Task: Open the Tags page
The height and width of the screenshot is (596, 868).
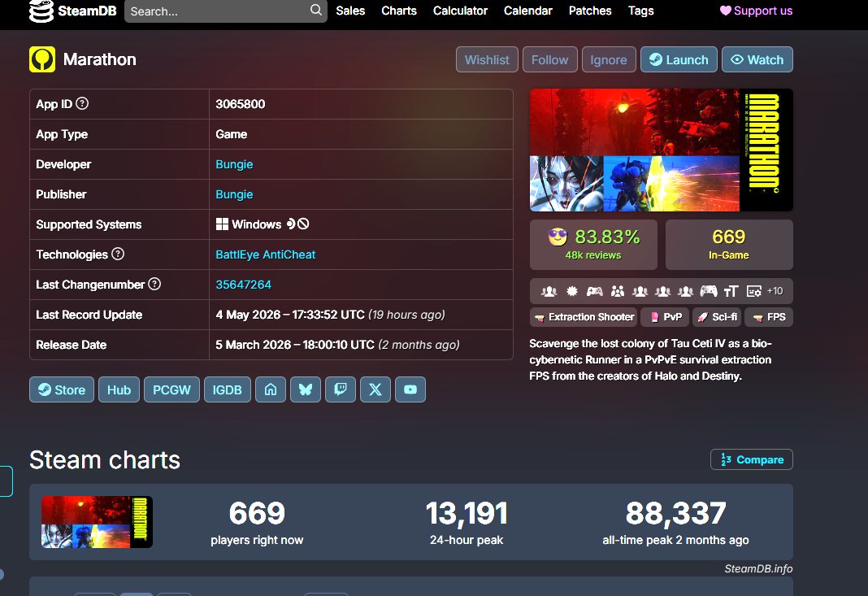Action: coord(641,11)
